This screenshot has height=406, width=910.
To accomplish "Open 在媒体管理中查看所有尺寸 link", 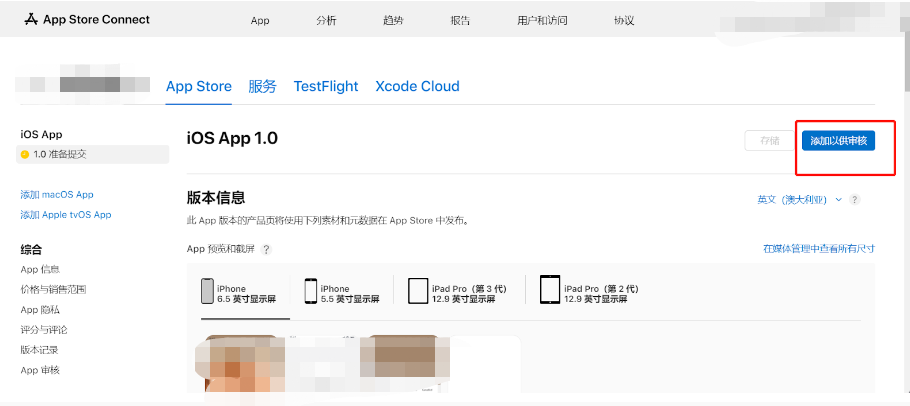I will coord(819,249).
